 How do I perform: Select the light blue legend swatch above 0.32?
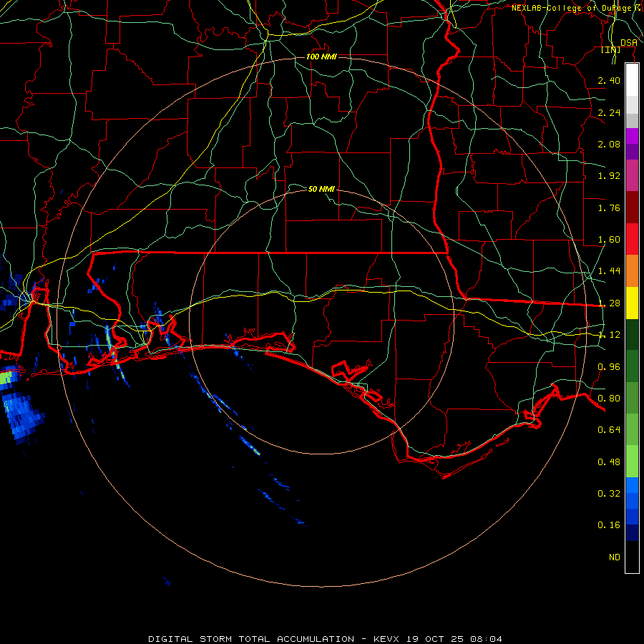632,485
